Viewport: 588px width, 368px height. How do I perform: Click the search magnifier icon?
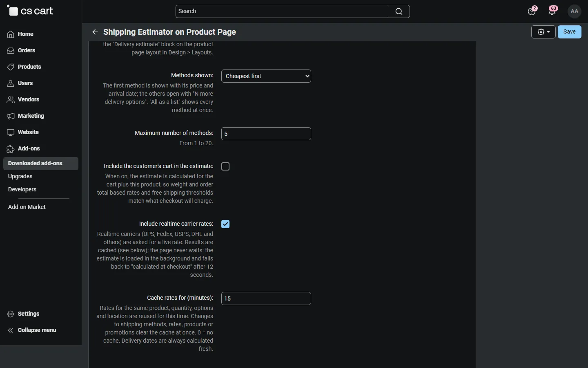coord(399,11)
